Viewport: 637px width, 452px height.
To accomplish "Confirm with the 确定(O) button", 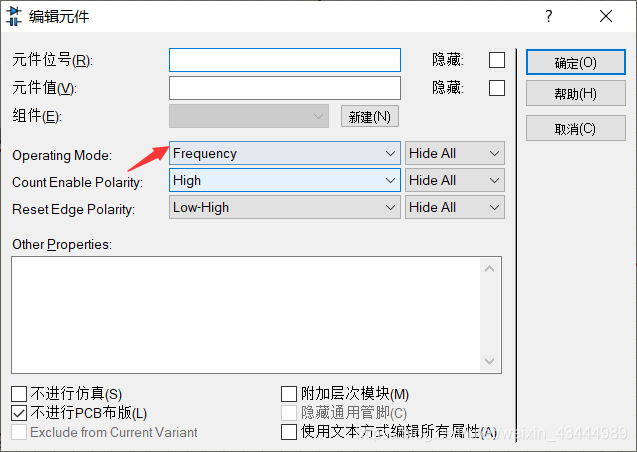I will click(576, 62).
